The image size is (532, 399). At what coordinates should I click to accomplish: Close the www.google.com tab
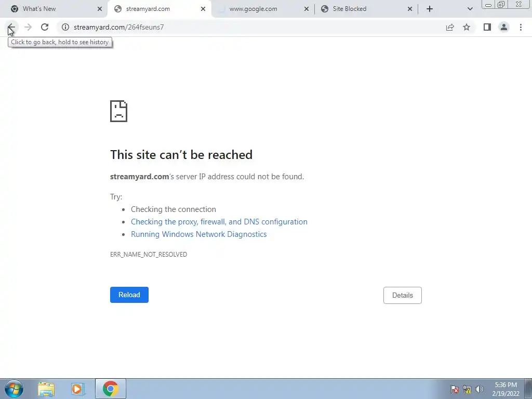point(307,9)
